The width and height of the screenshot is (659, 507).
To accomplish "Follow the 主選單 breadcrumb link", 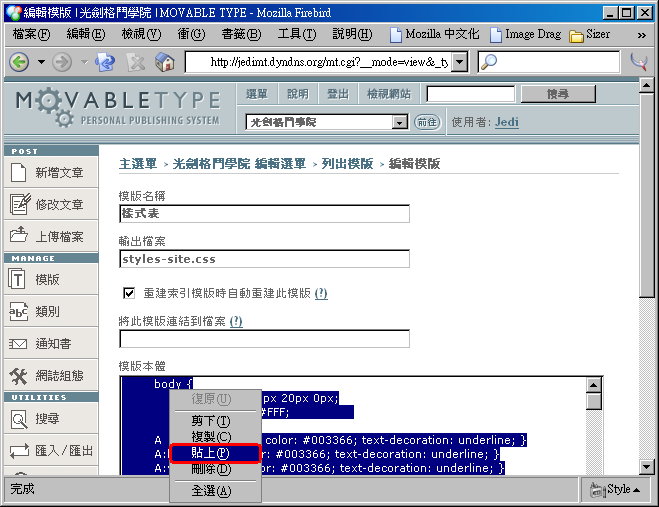I will (x=138, y=164).
